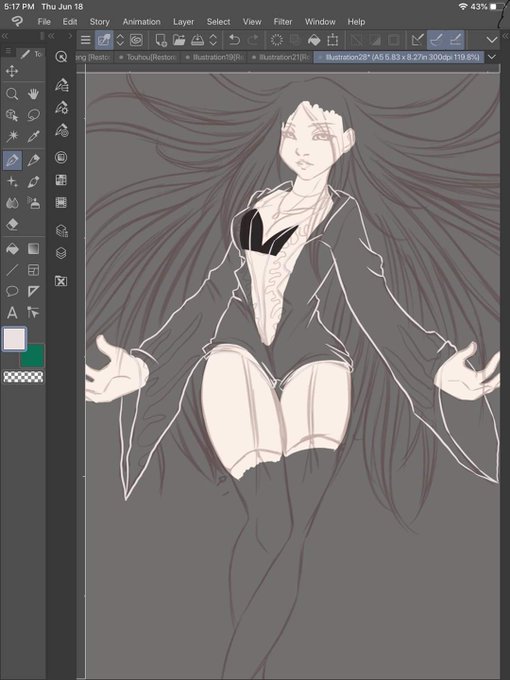
Task: Select the Move layer tool
Action: [x=12, y=72]
